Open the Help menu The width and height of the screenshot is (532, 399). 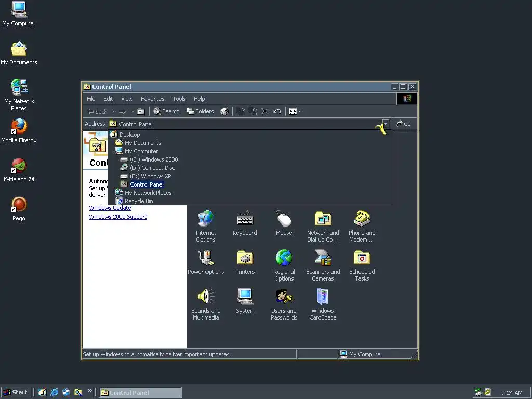(199, 99)
